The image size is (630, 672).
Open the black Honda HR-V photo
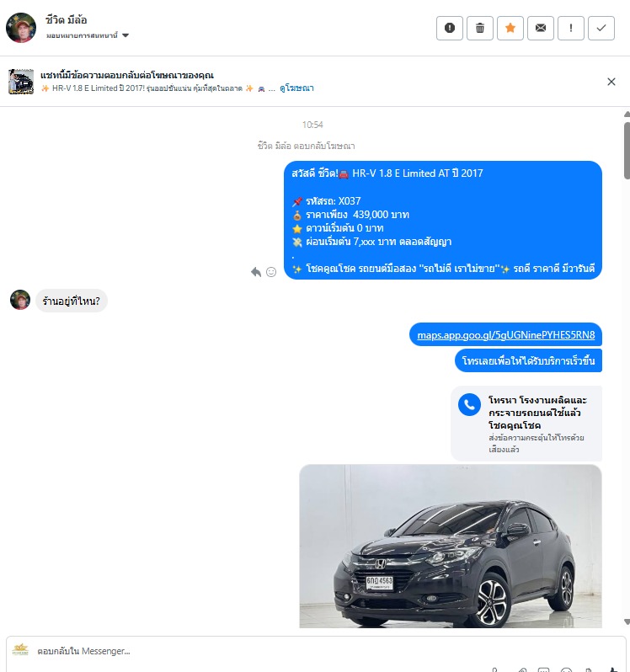click(451, 546)
